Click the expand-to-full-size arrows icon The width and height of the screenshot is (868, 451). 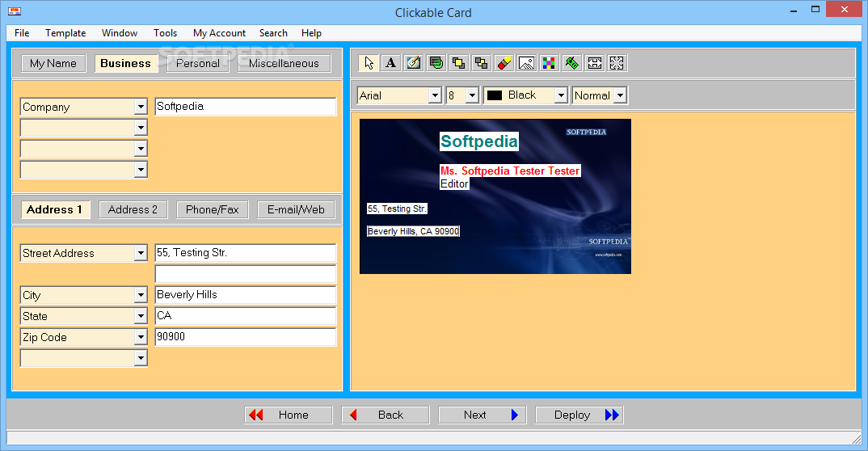(617, 63)
